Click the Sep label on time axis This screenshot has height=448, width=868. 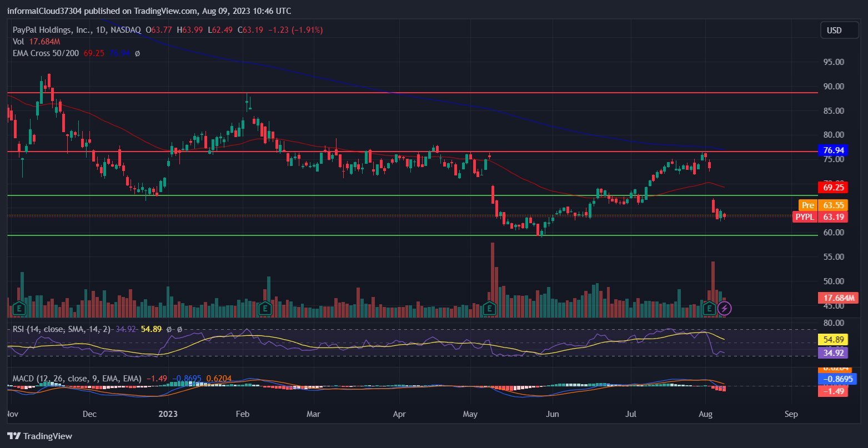[791, 414]
